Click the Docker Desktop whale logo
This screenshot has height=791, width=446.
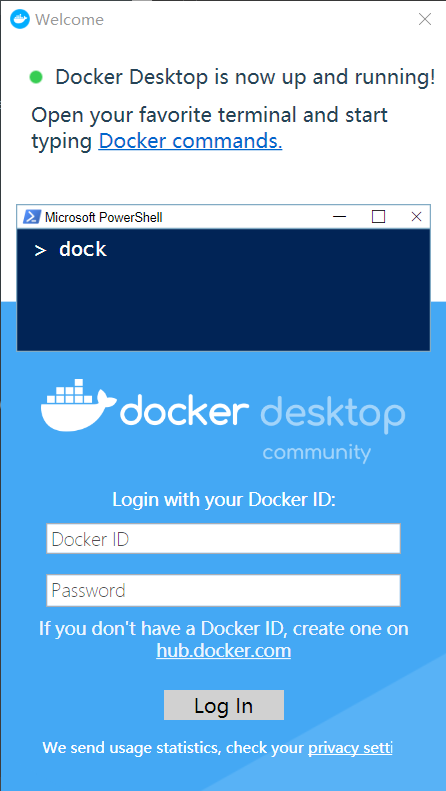(78, 407)
